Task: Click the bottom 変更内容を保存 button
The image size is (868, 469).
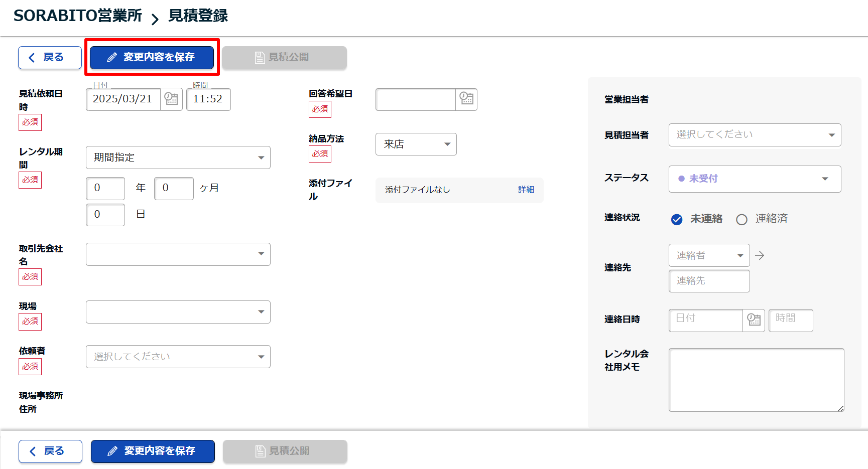Action: pos(153,451)
